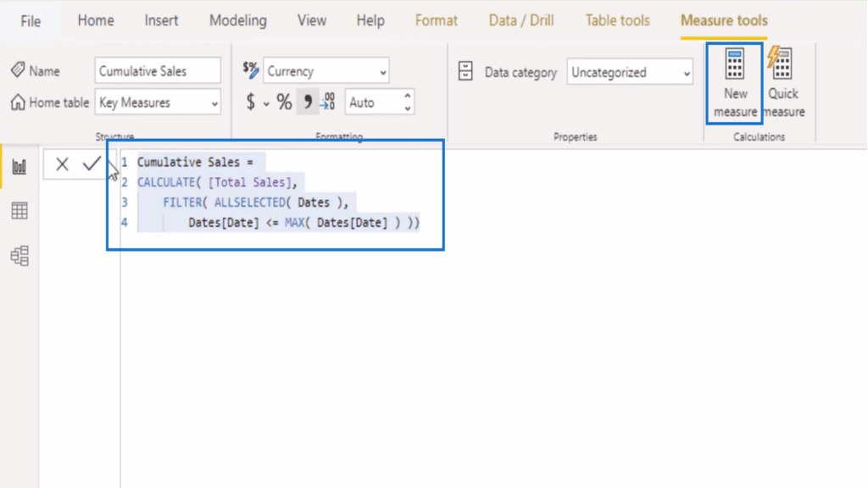Screen dimensions: 868x488
Task: Click the Data category icon
Action: click(465, 71)
